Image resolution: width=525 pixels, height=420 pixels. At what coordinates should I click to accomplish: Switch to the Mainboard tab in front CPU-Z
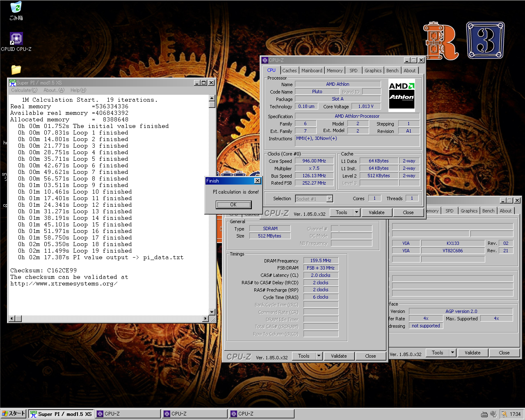[312, 71]
